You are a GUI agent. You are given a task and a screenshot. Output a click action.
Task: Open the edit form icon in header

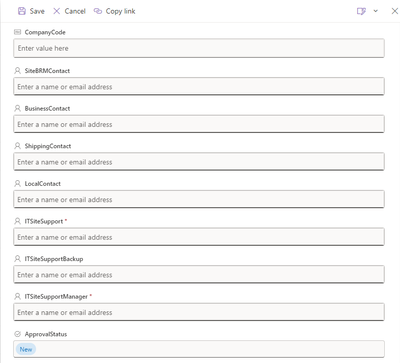click(361, 11)
